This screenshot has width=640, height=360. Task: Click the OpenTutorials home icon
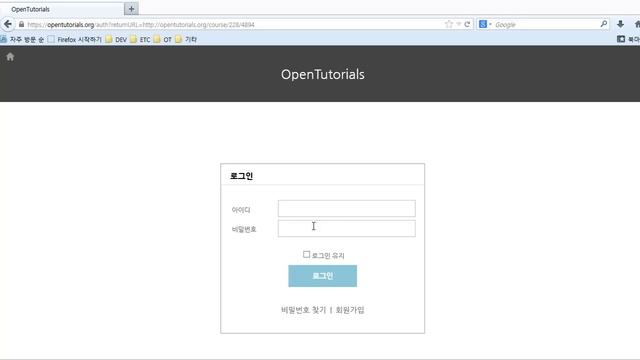[10, 57]
